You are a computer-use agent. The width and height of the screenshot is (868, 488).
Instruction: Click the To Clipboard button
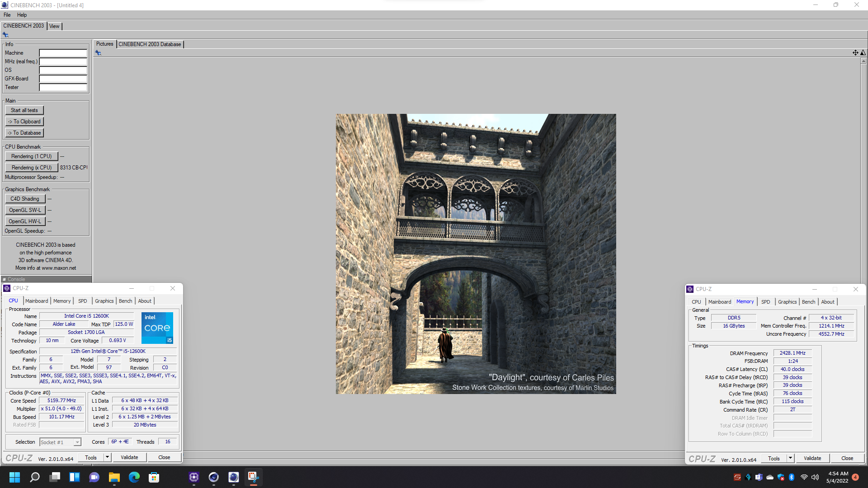tap(24, 122)
